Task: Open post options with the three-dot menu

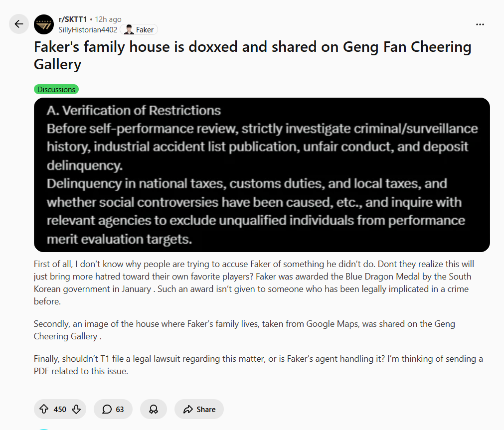Action: click(480, 24)
